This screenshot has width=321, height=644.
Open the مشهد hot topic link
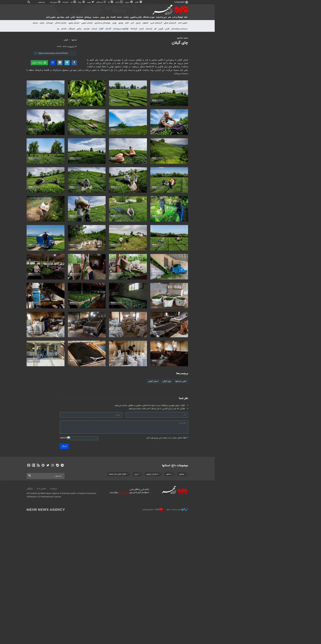pyautogui.click(x=169, y=474)
